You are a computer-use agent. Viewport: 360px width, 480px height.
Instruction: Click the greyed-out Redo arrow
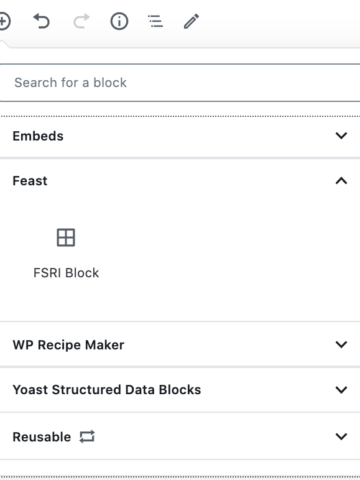(x=81, y=21)
